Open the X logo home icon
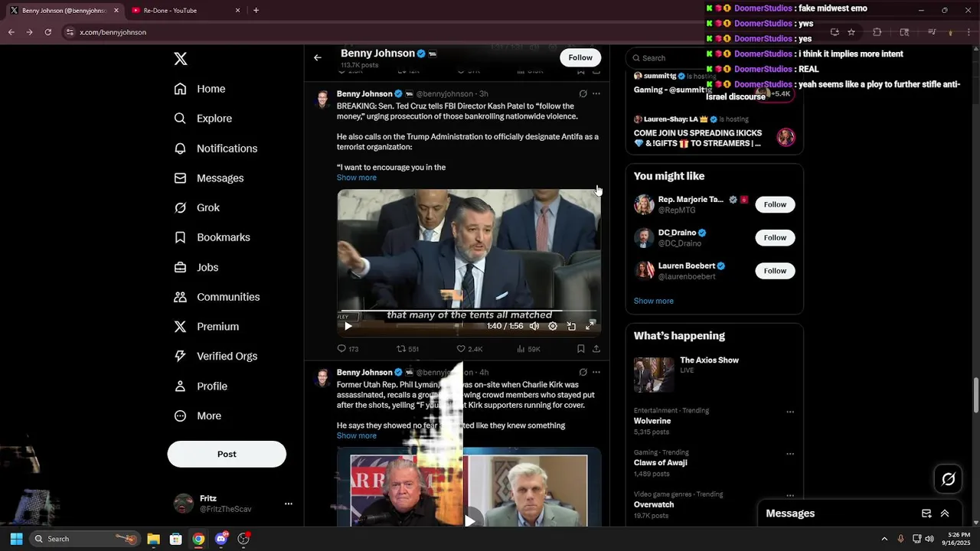The height and width of the screenshot is (551, 980). pos(181,59)
